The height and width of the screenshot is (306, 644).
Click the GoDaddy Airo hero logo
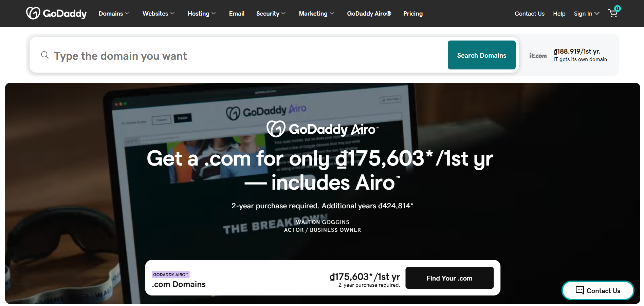pyautogui.click(x=322, y=129)
